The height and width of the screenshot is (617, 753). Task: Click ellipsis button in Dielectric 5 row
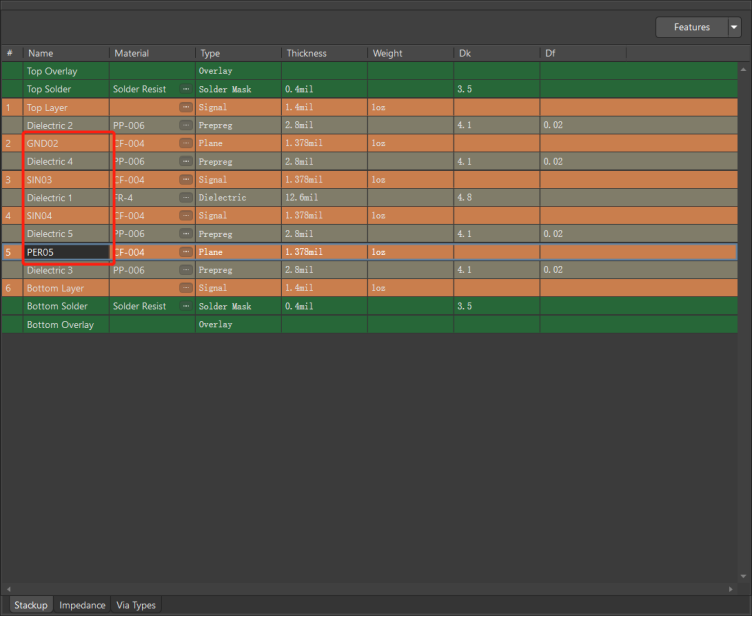coord(186,234)
